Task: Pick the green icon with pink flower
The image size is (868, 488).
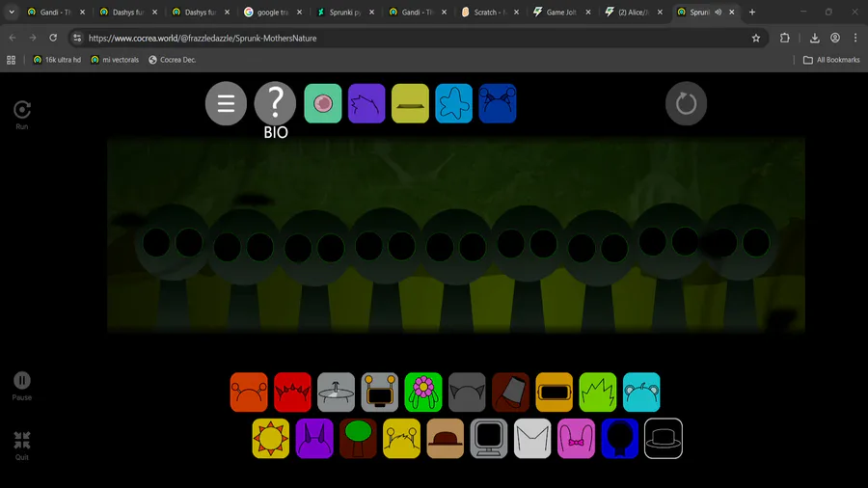Action: (423, 393)
